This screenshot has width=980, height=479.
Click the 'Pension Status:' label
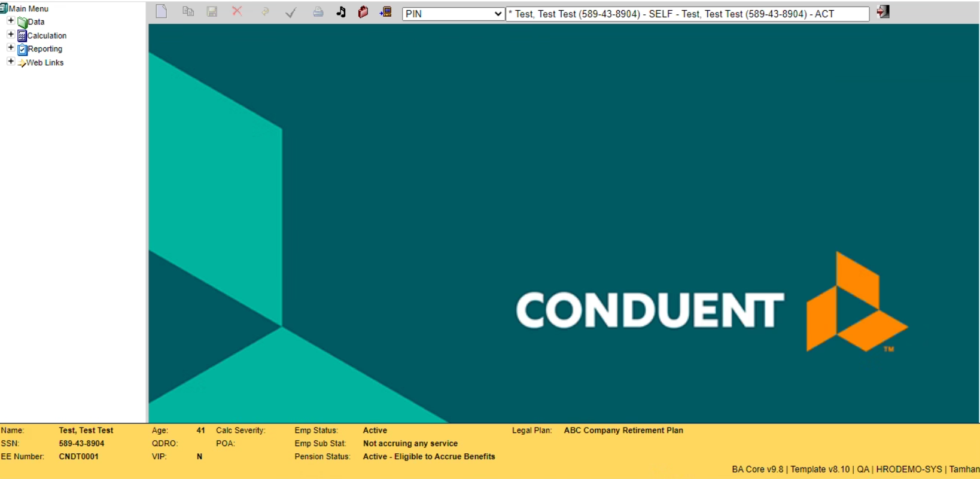point(322,456)
